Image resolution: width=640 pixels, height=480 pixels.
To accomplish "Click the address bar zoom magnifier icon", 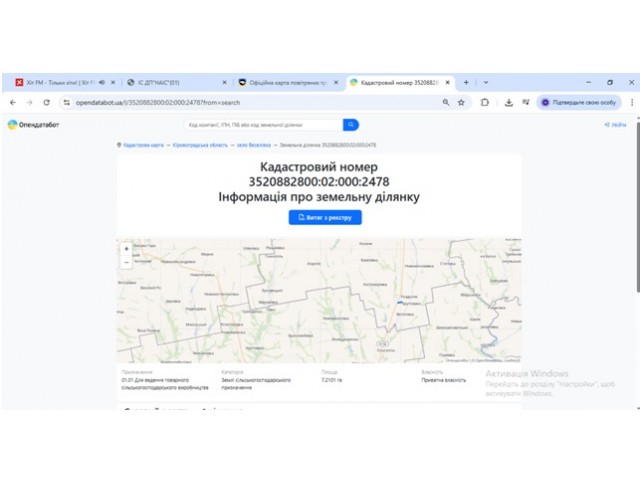I will pyautogui.click(x=446, y=102).
